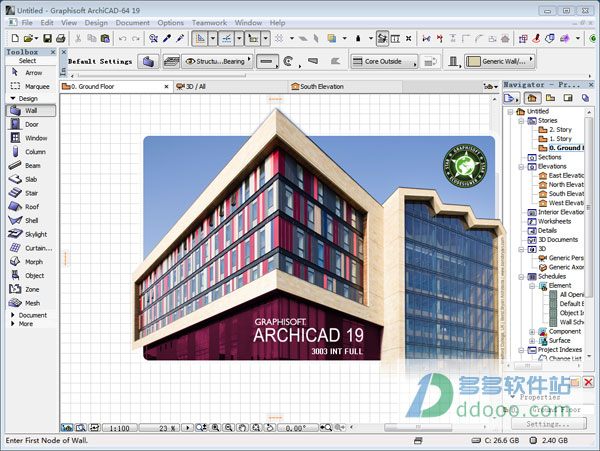Open the File menu

click(27, 23)
